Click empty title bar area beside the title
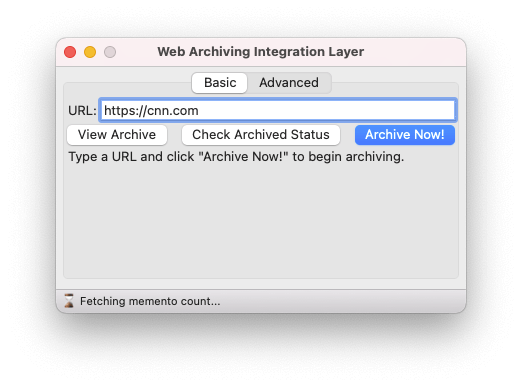The width and height of the screenshot is (522, 387). tap(413, 52)
